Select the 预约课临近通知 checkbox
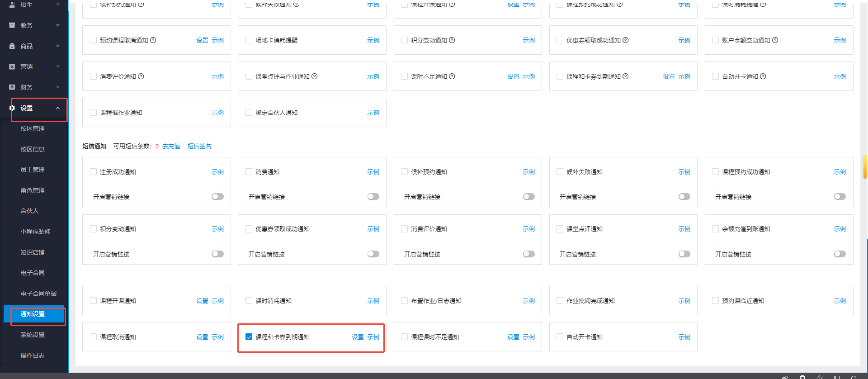The height and width of the screenshot is (379, 868). click(715, 301)
